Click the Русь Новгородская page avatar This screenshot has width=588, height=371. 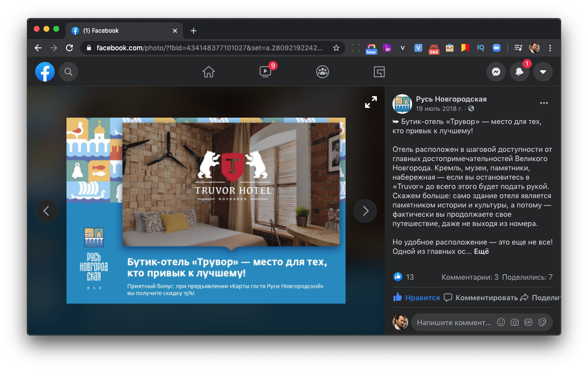tap(402, 103)
